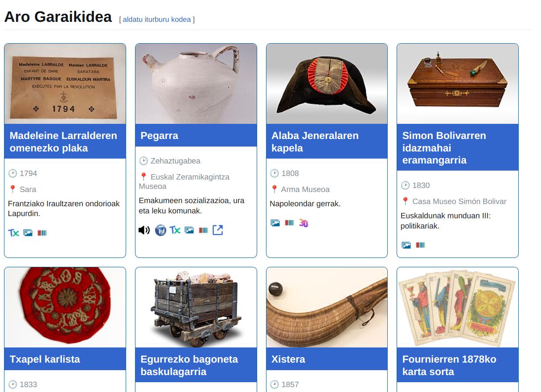View the Madeleine Larralde plaque photo
The image size is (541, 392).
(65, 84)
